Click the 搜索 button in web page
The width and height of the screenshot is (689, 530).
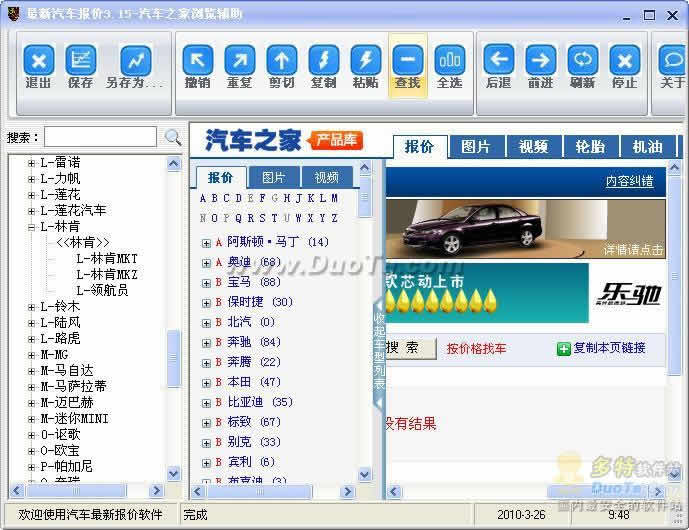tap(410, 348)
